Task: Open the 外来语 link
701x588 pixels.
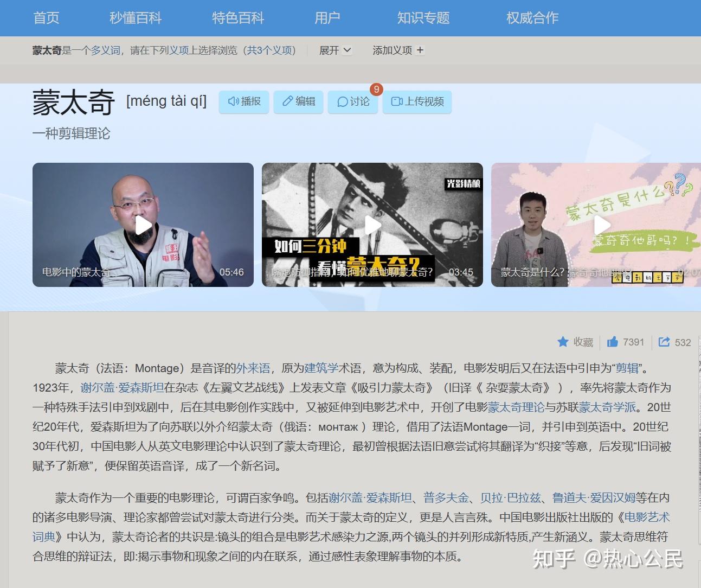Action: point(253,368)
